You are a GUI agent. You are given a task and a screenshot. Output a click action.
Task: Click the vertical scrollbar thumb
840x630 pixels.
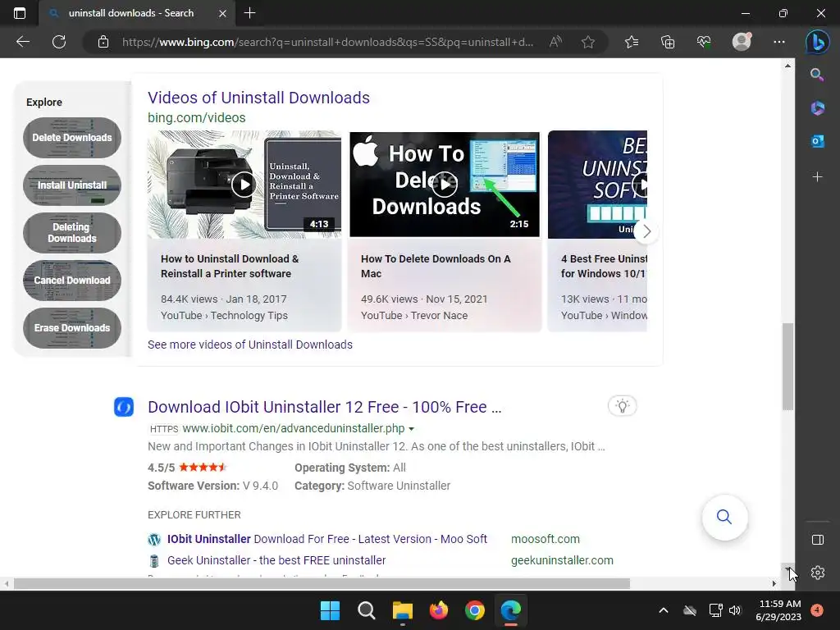pos(787,367)
